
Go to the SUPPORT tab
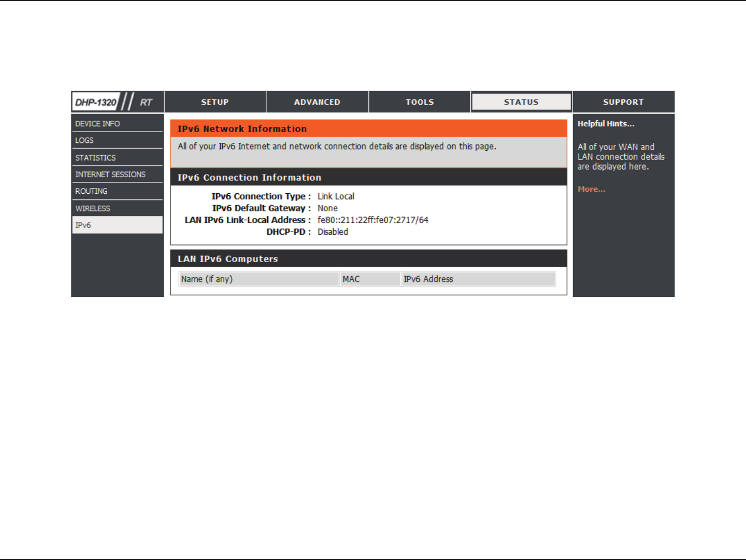[x=623, y=102]
